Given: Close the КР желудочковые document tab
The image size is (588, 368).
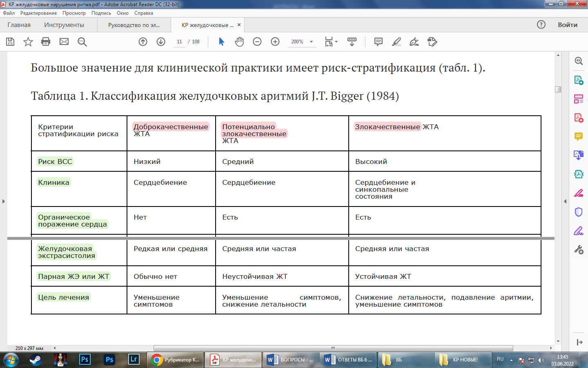Looking at the screenshot, I should [x=239, y=25].
